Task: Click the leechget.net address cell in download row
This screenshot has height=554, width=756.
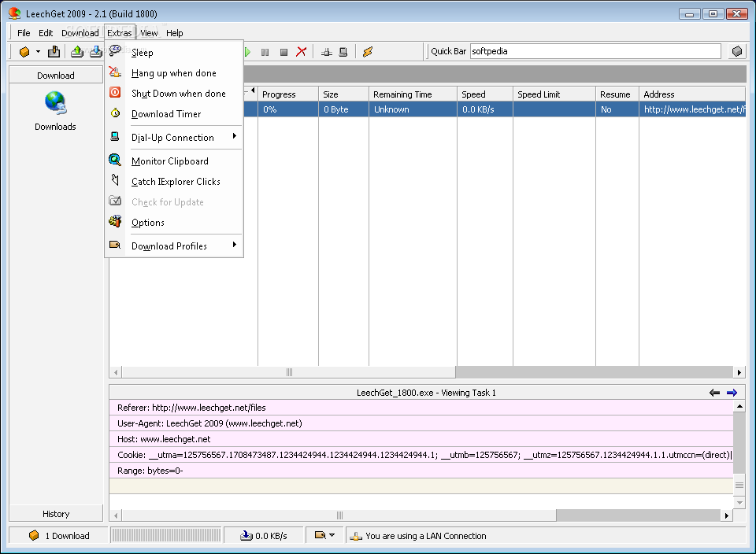Action: coord(693,109)
